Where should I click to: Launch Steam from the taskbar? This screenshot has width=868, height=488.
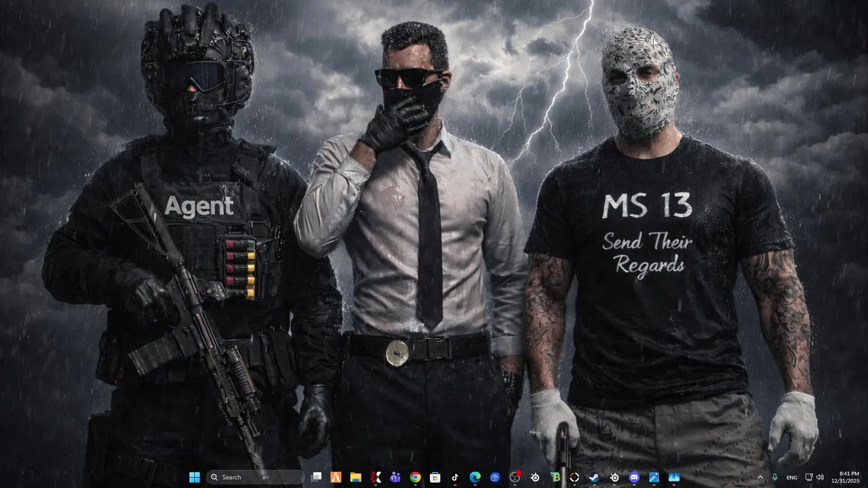pos(594,477)
